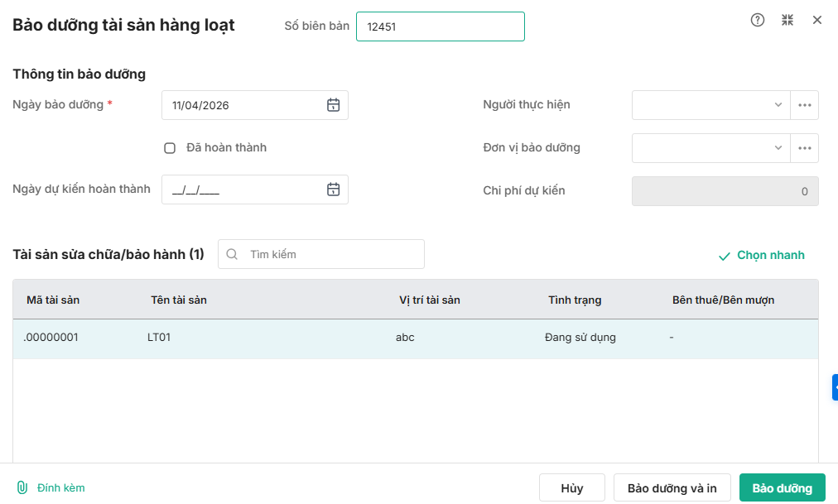Image resolution: width=838 pixels, height=504 pixels.
Task: Click the search magnifier icon
Action: 232,254
